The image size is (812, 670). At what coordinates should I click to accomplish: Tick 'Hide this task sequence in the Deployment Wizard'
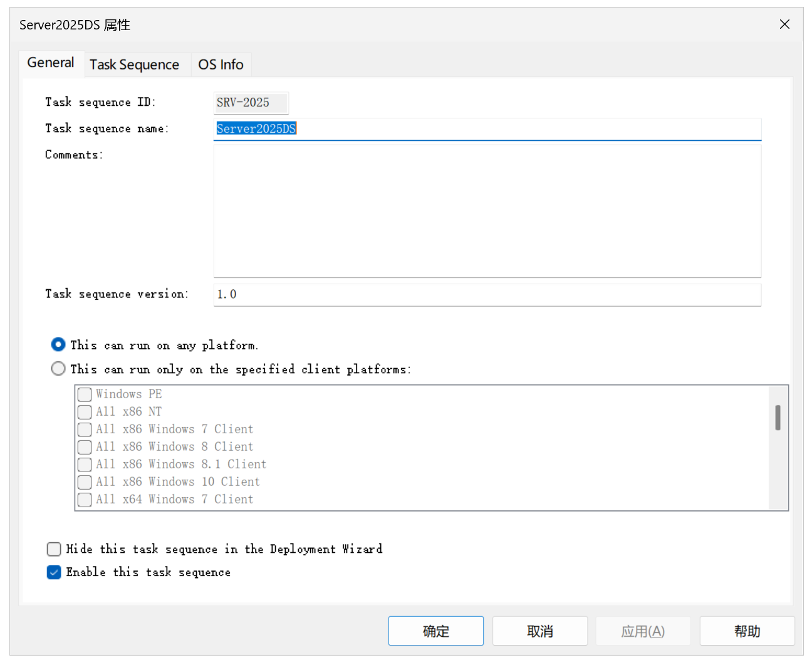tap(55, 549)
